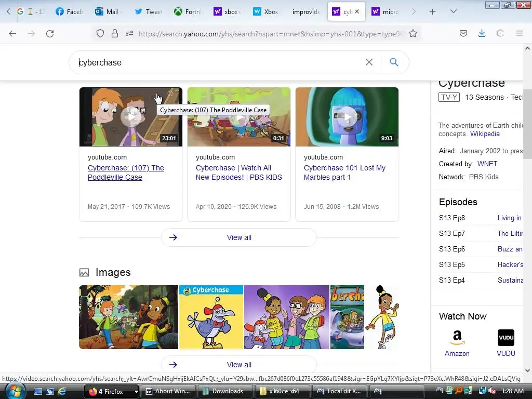
Task: List all tabs dropdown chevron
Action: click(x=453, y=11)
